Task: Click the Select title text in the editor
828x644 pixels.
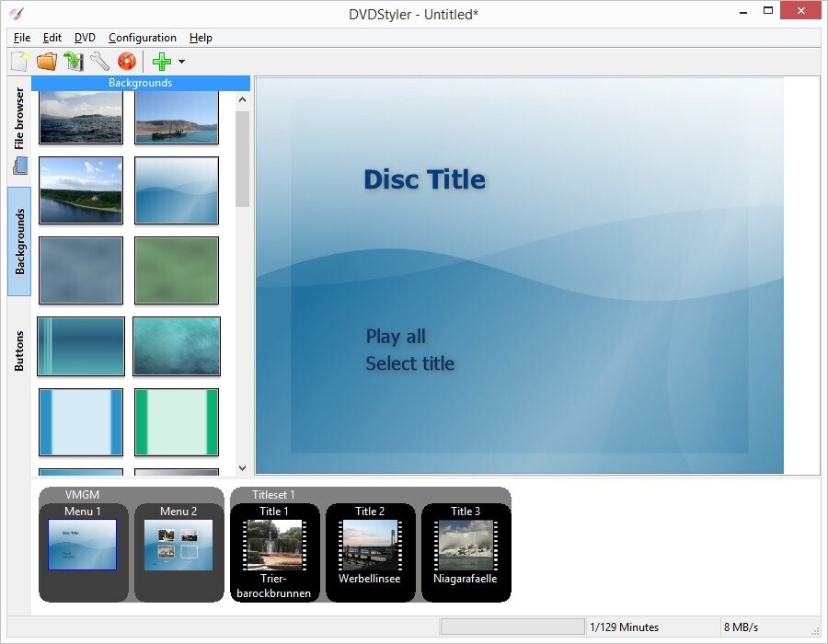Action: pyautogui.click(x=410, y=363)
